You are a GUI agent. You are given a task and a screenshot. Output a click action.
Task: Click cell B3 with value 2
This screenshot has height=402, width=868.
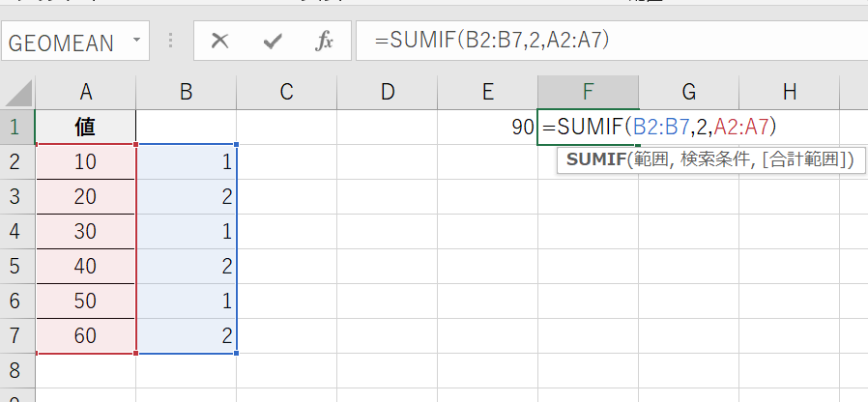point(187,196)
